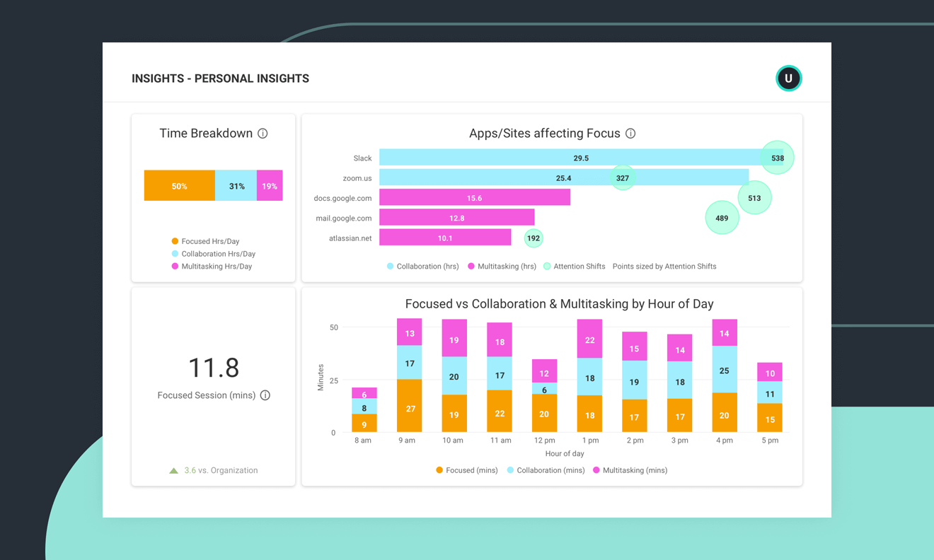934x560 pixels.
Task: Click the 3.6 vs. Organization link
Action: 214,470
